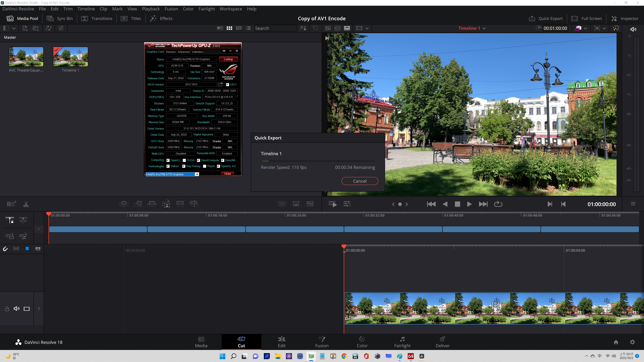This screenshot has height=362, width=644.
Task: Switch media pool to thumbnail grid view
Action: [x=229, y=28]
